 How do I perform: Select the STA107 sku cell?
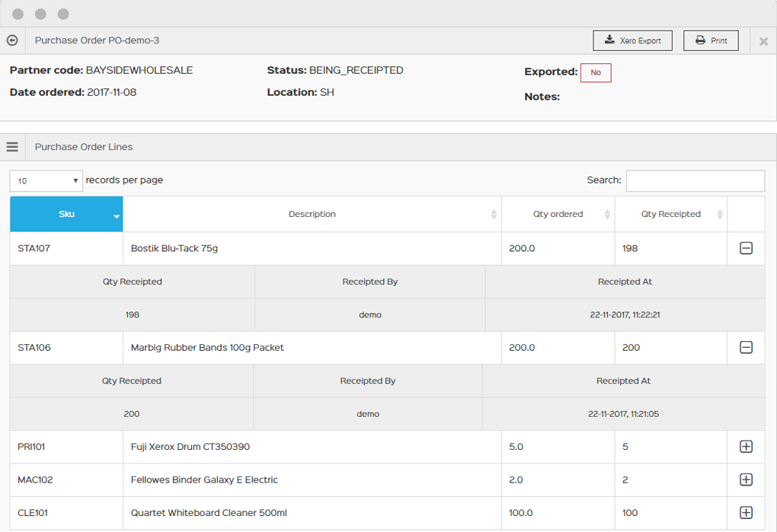point(66,248)
